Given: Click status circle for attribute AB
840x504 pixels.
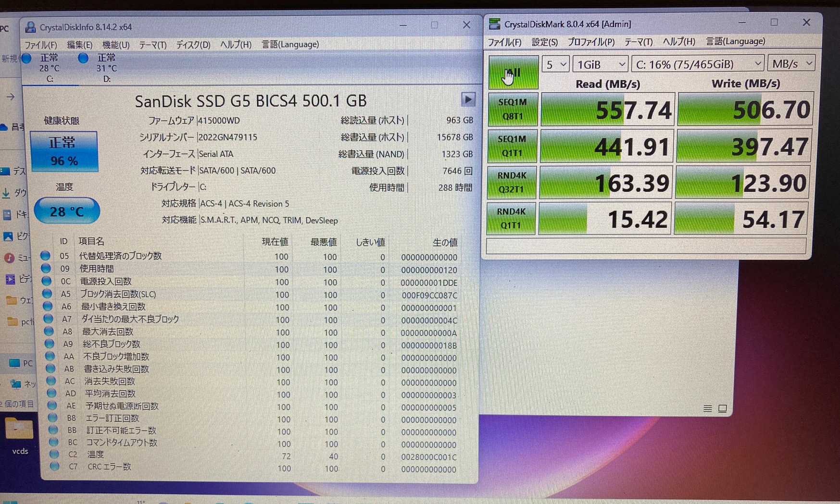Looking at the screenshot, I should pyautogui.click(x=50, y=368).
